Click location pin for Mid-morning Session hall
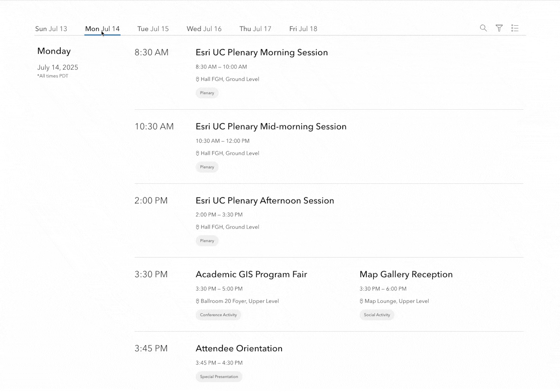 pos(198,153)
